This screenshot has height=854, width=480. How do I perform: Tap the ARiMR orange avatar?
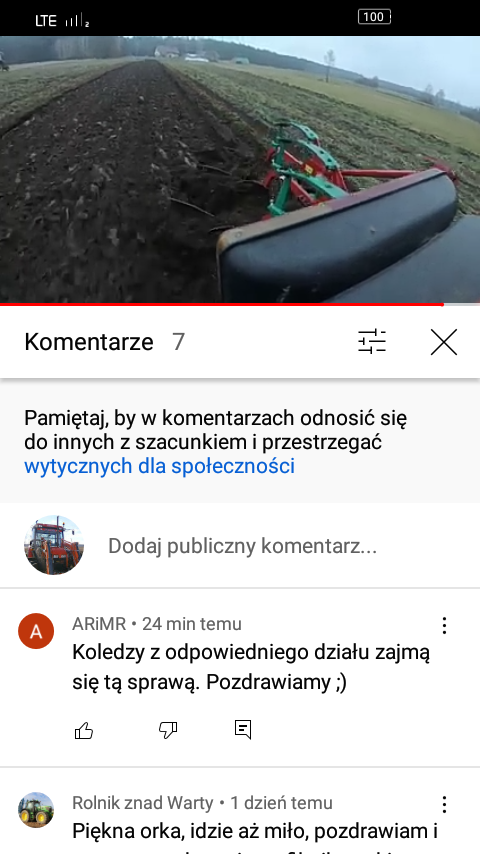tap(36, 631)
